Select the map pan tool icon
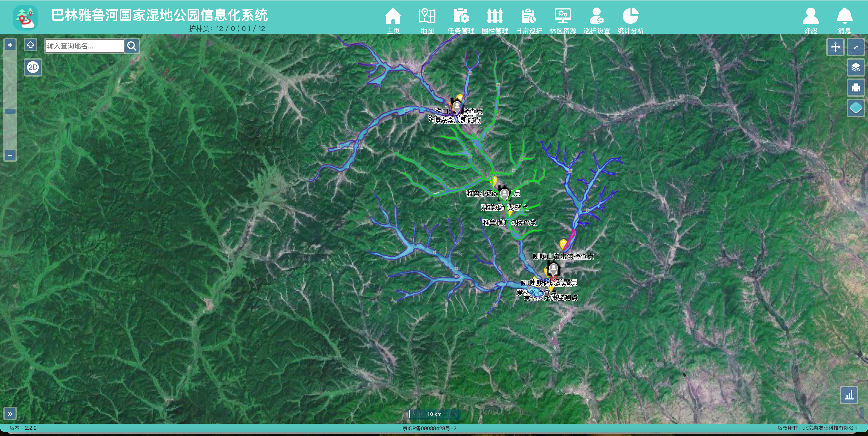 click(x=836, y=47)
